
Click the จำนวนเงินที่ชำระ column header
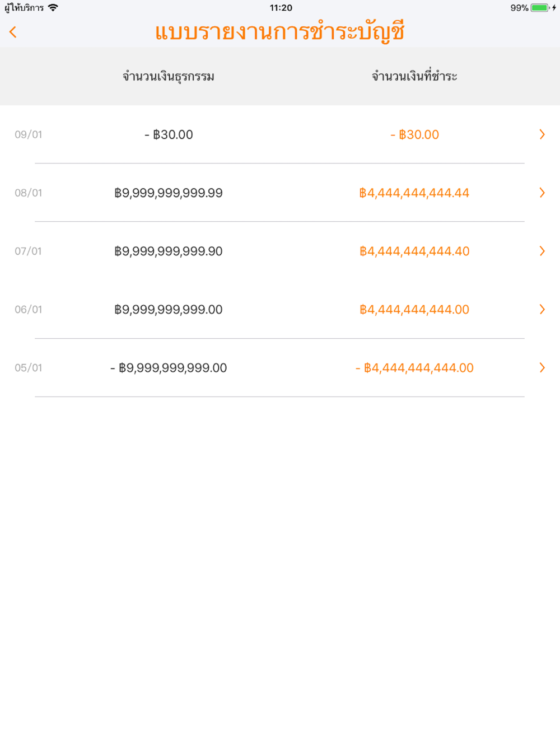point(414,76)
